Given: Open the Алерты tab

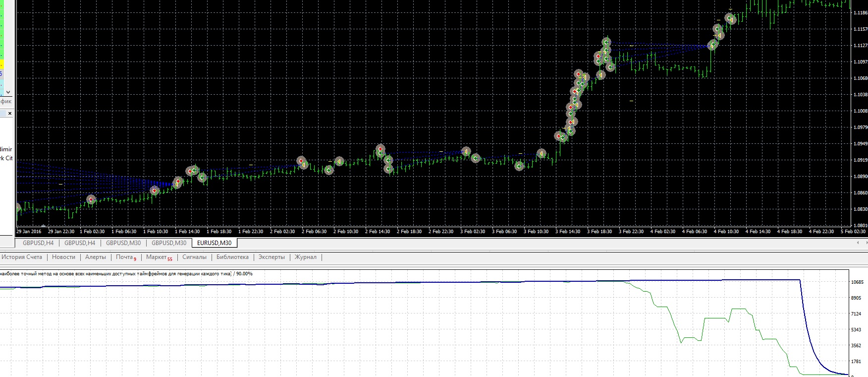Looking at the screenshot, I should tap(96, 257).
